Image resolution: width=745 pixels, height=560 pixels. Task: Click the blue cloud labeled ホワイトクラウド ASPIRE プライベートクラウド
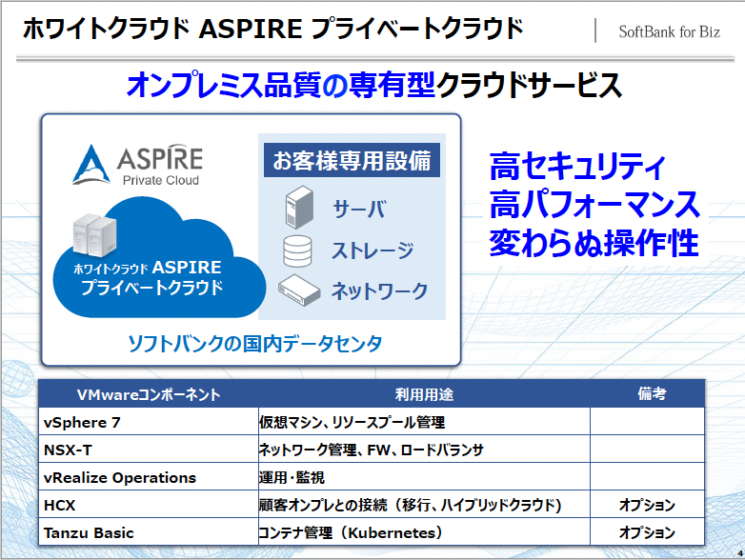pos(158,259)
